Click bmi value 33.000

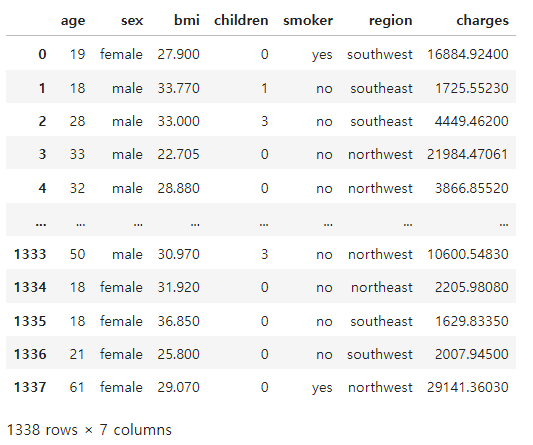coord(178,121)
